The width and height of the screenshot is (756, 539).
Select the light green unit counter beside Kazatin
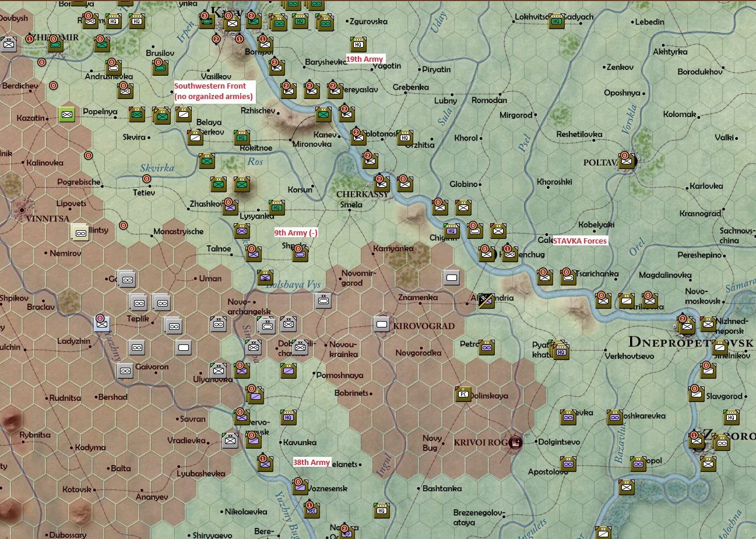point(67,115)
